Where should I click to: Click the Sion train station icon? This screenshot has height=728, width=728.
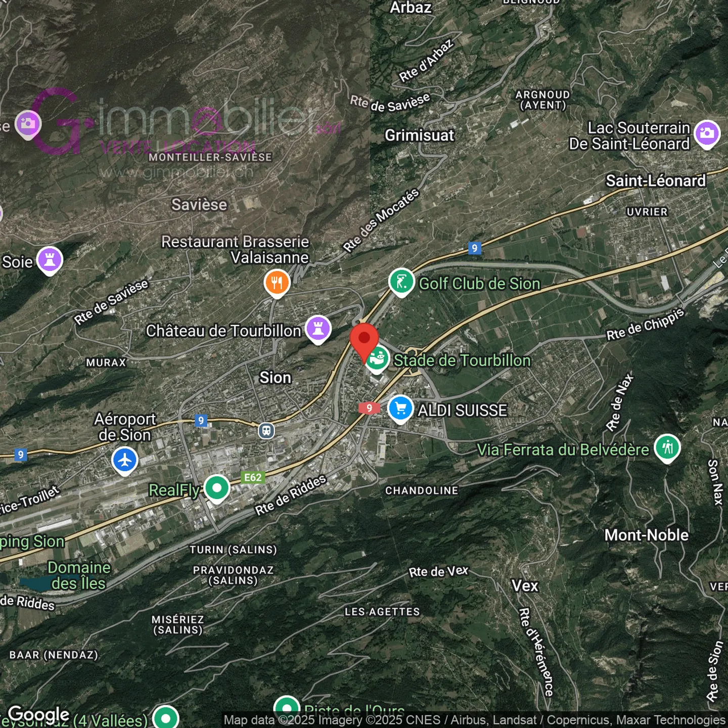(266, 431)
